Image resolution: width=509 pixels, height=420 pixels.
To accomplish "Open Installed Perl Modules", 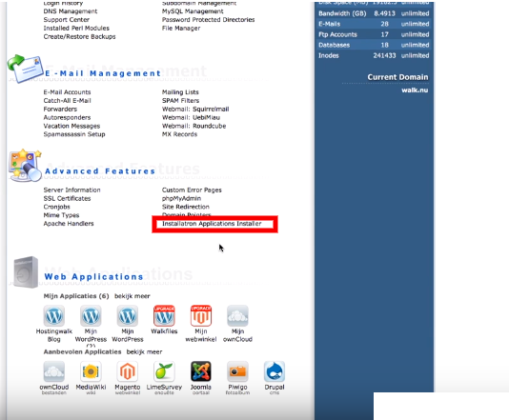I will coord(76,29).
